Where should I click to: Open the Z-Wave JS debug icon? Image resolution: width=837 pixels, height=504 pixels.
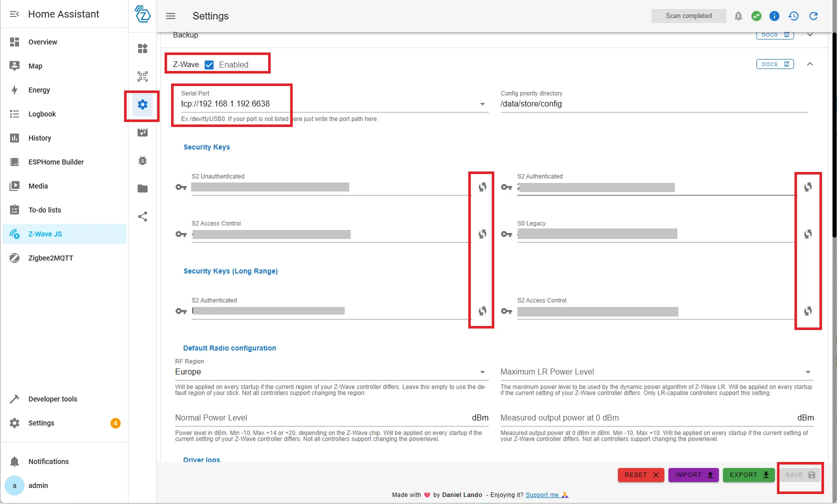143,160
